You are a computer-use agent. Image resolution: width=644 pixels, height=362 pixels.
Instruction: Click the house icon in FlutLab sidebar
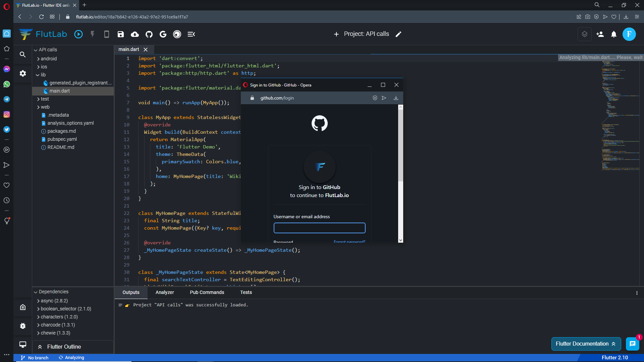point(23,307)
